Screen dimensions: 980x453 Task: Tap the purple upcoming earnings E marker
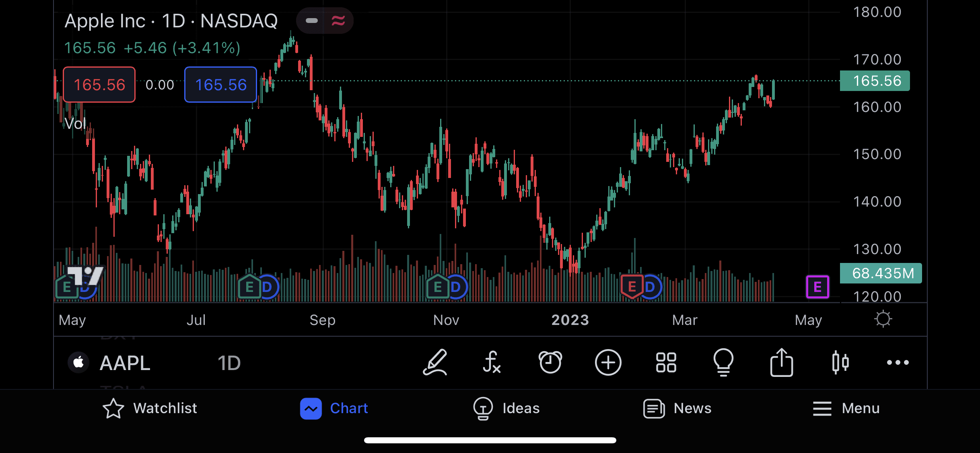[x=817, y=287]
